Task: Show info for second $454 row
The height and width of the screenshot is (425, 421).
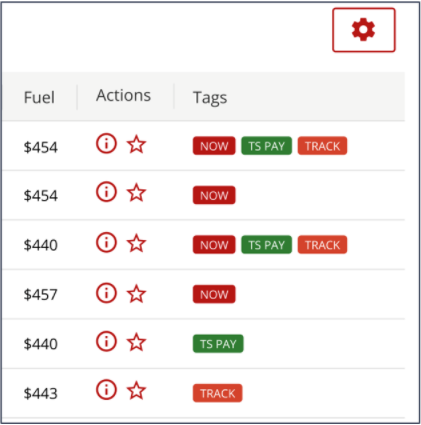Action: (106, 192)
